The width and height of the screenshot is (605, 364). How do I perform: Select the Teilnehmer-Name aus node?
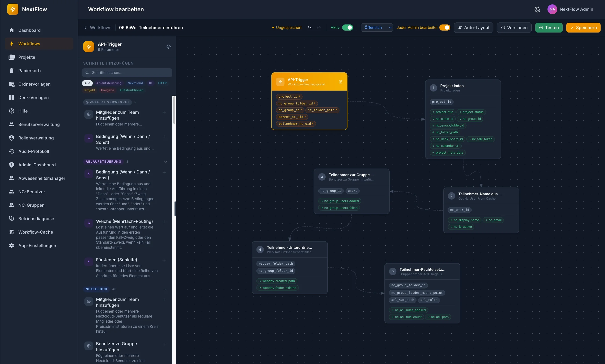pyautogui.click(x=481, y=210)
